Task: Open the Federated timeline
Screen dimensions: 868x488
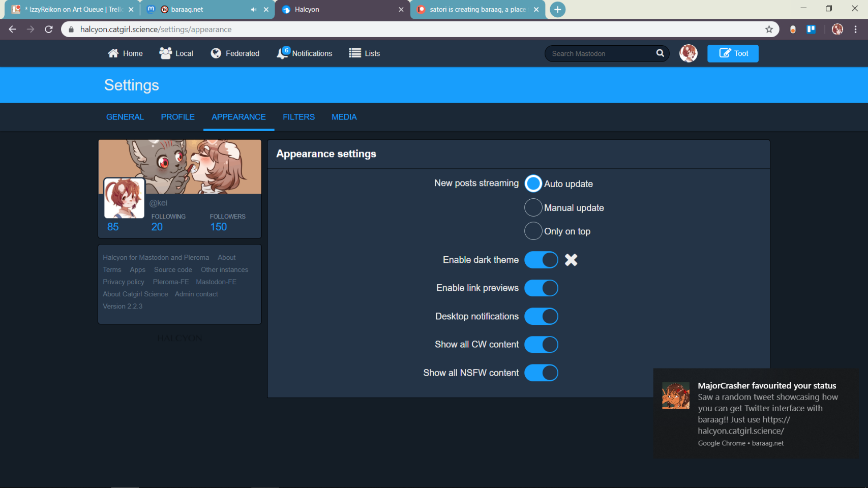Action: pyautogui.click(x=235, y=53)
